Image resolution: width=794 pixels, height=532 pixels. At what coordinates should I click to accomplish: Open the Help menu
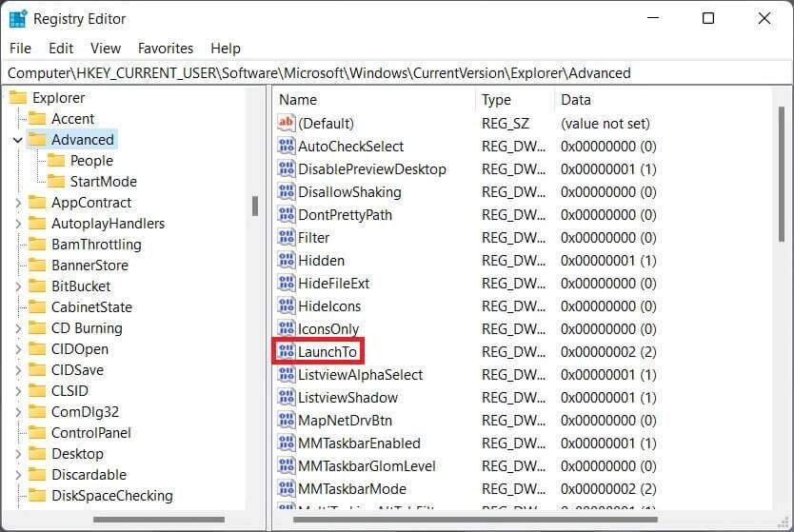(226, 49)
